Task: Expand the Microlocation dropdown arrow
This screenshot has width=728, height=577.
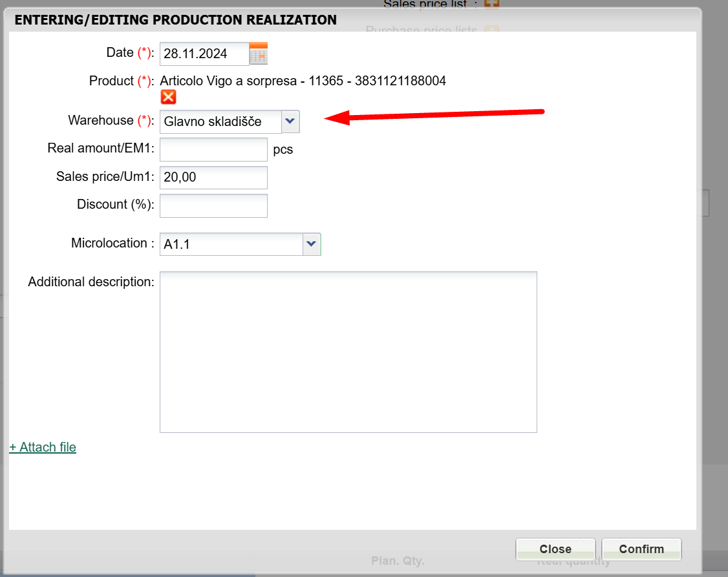Action: (x=312, y=244)
